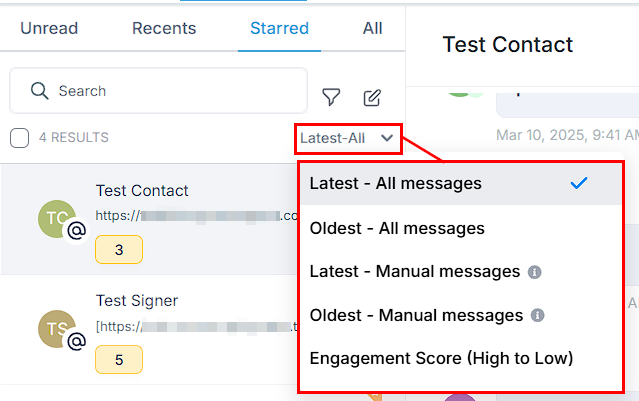Image resolution: width=639 pixels, height=401 pixels.
Task: Click inside the Search input field
Action: (x=158, y=90)
